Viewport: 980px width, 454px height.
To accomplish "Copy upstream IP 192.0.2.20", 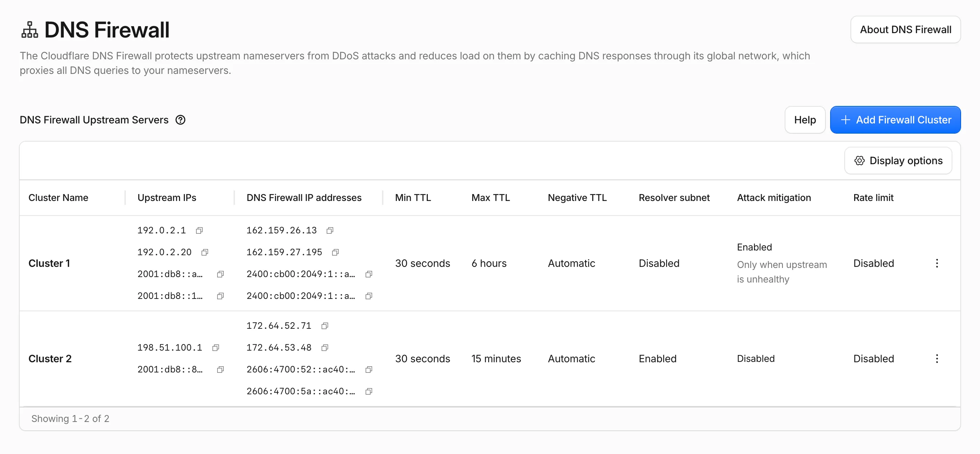I will tap(205, 252).
